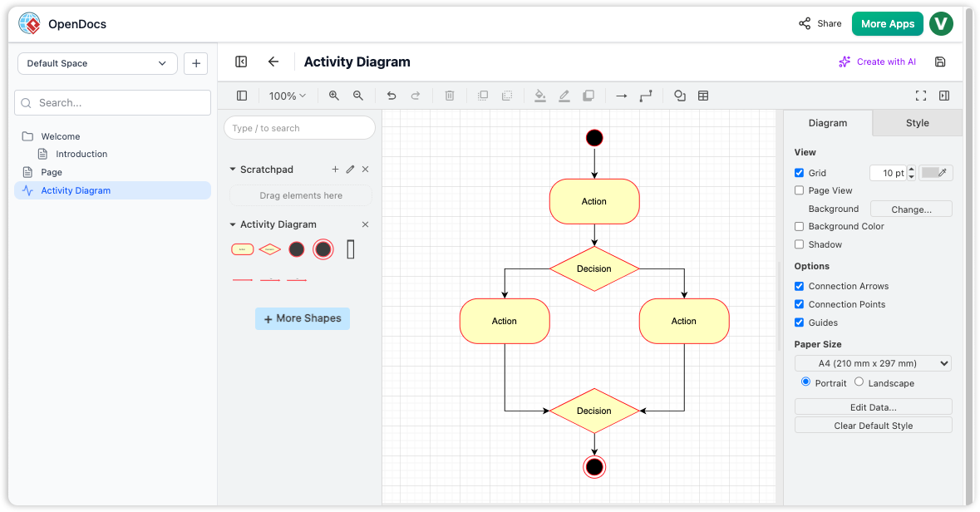This screenshot has height=512, width=980.
Task: Enable Page View
Action: [x=799, y=190]
